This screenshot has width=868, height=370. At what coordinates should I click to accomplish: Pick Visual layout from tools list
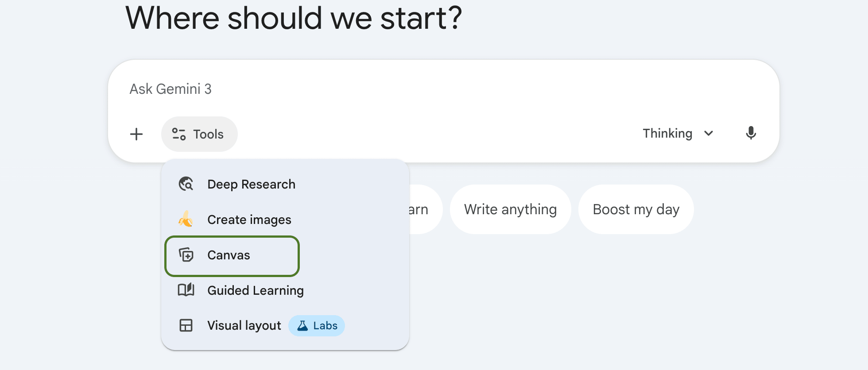244,326
